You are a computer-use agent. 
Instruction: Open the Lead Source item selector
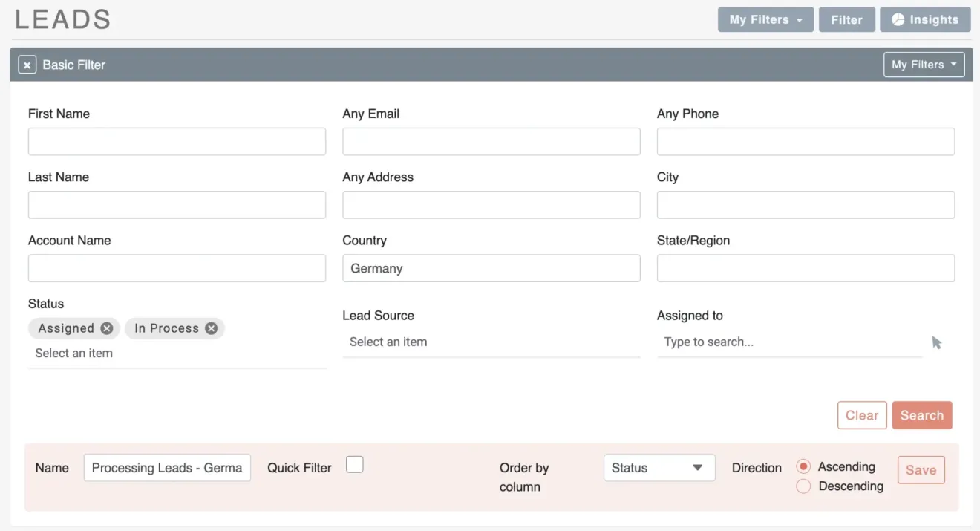[x=491, y=342]
